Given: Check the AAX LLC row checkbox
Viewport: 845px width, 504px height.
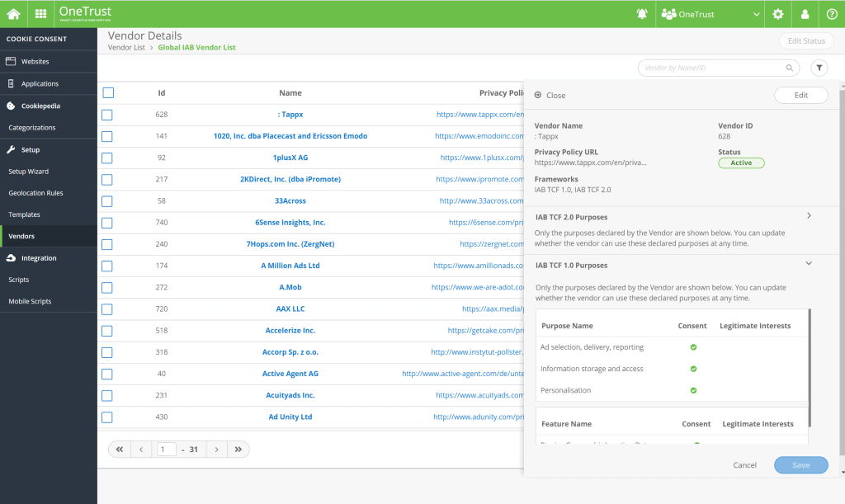Looking at the screenshot, I should (107, 309).
